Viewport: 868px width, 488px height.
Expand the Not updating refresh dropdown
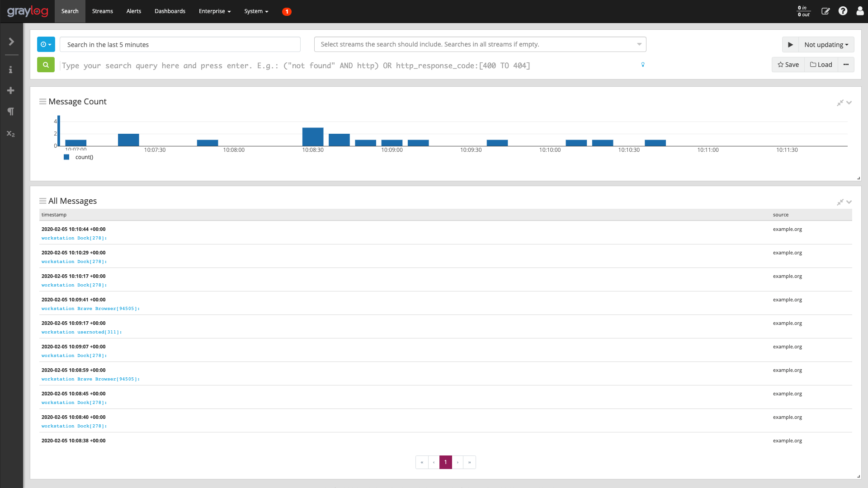click(826, 44)
